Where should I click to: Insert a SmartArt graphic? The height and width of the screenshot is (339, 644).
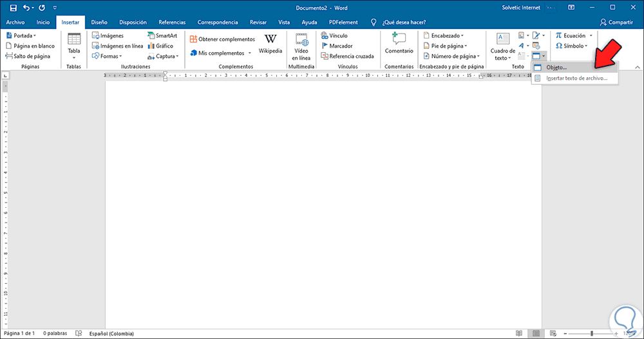[162, 36]
